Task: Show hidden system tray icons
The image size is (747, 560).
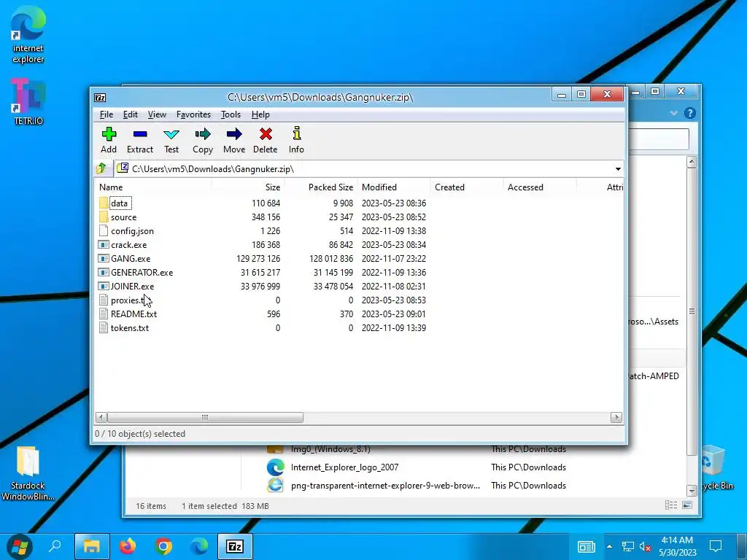Action: coord(609,546)
